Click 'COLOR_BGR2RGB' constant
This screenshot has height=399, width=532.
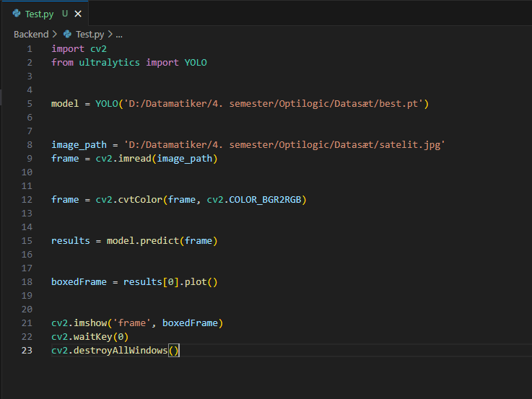(x=265, y=200)
